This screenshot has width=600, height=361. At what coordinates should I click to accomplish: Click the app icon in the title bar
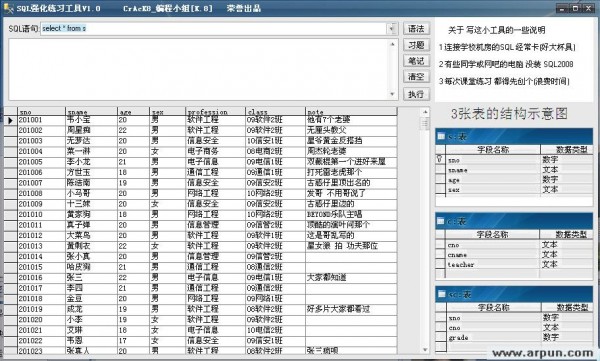pyautogui.click(x=9, y=8)
